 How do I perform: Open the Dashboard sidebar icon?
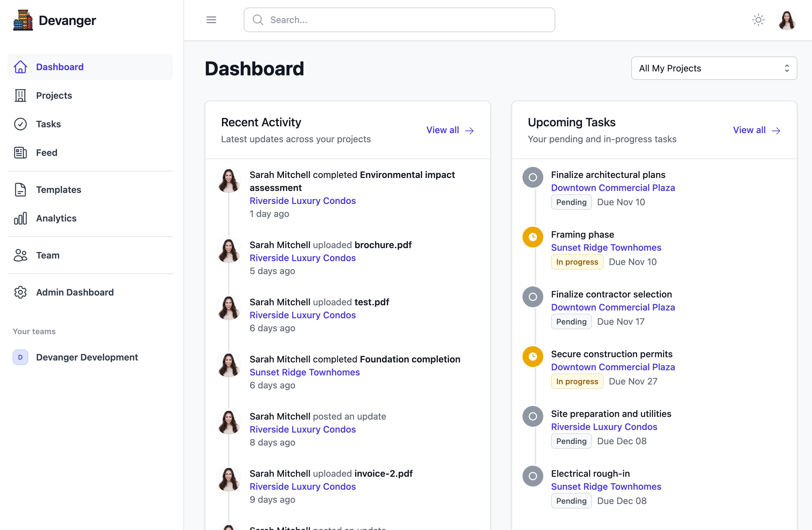tap(20, 67)
